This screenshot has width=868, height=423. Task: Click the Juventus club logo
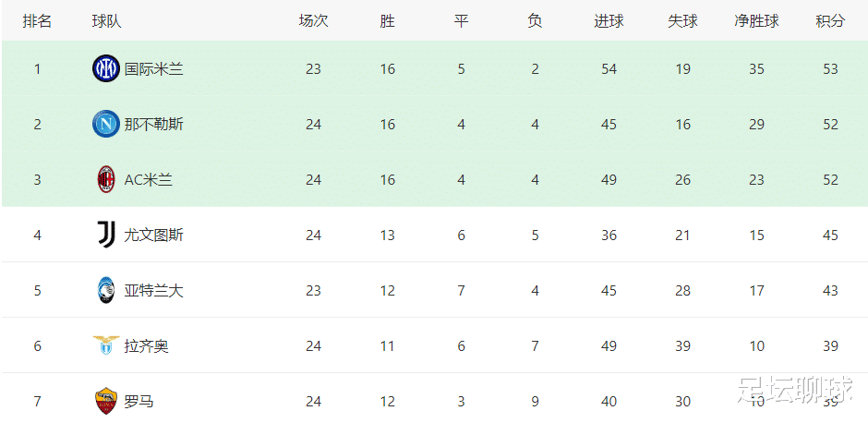106,235
